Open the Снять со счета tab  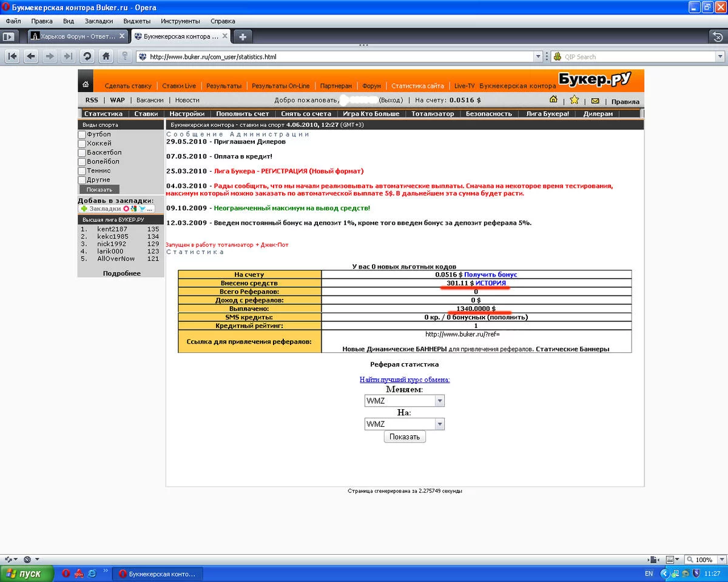(x=306, y=113)
